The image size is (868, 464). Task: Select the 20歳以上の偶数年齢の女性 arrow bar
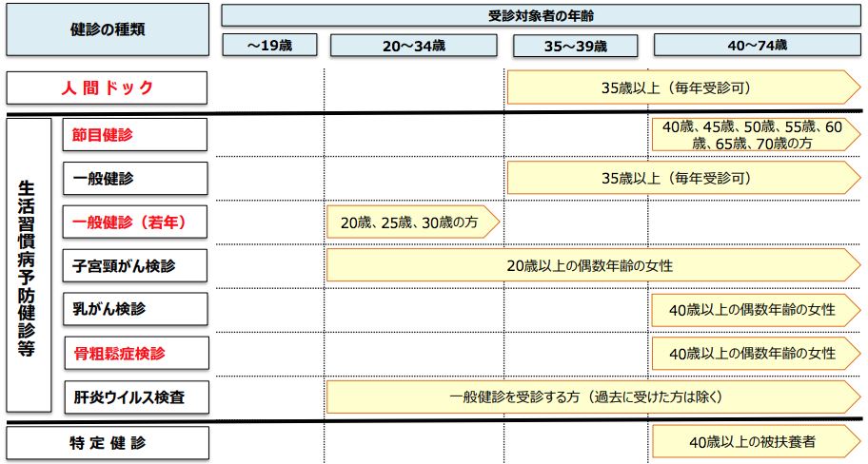click(588, 266)
